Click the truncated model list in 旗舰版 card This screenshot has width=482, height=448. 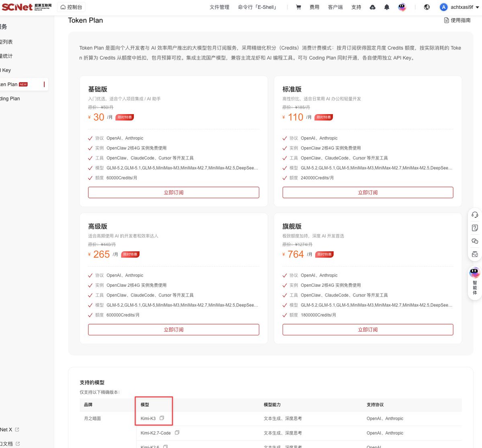tap(377, 305)
